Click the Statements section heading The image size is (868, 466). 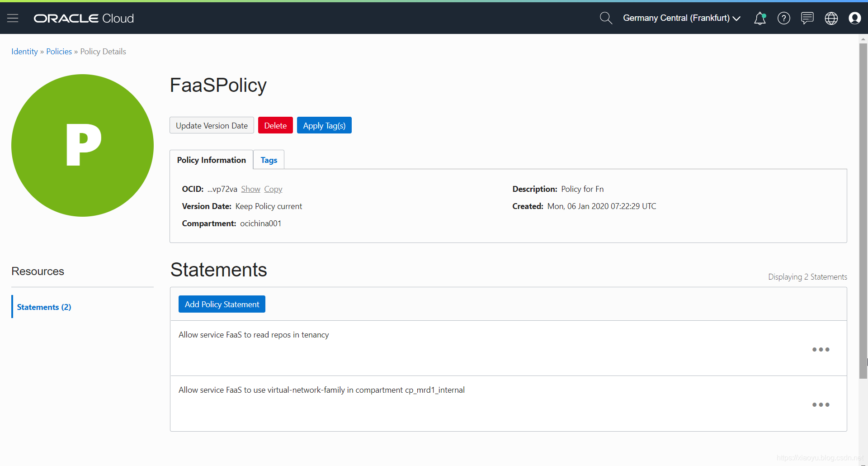[x=219, y=270]
